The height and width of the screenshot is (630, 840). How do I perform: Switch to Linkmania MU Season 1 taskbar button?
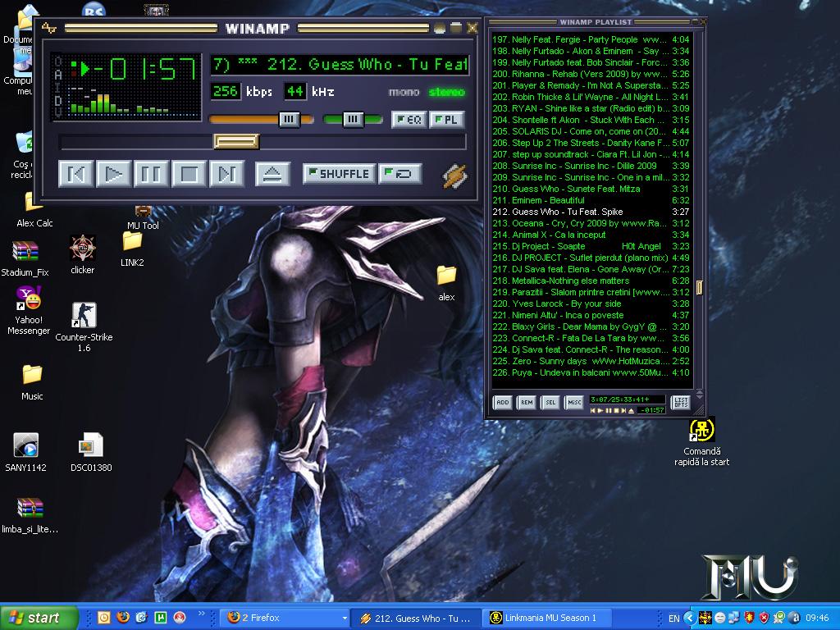(x=547, y=618)
